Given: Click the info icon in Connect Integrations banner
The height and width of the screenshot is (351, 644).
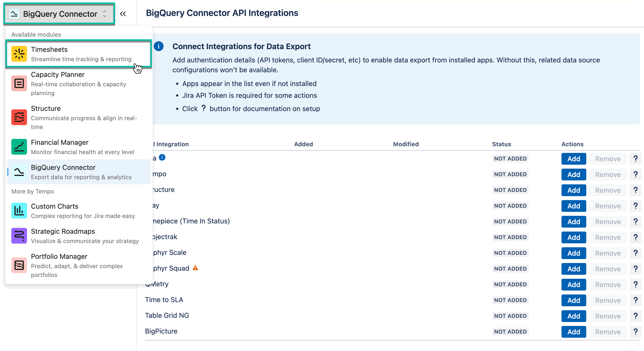Looking at the screenshot, I should point(159,46).
